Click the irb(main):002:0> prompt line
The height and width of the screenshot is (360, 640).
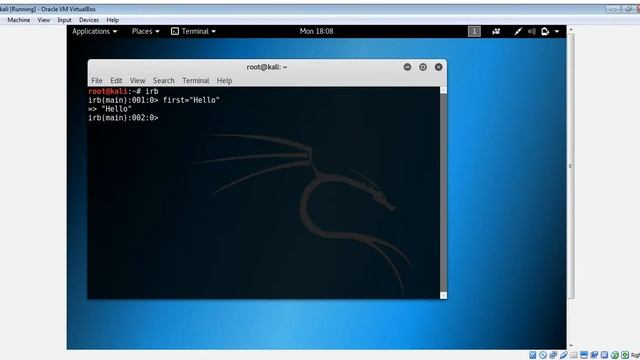pos(123,118)
